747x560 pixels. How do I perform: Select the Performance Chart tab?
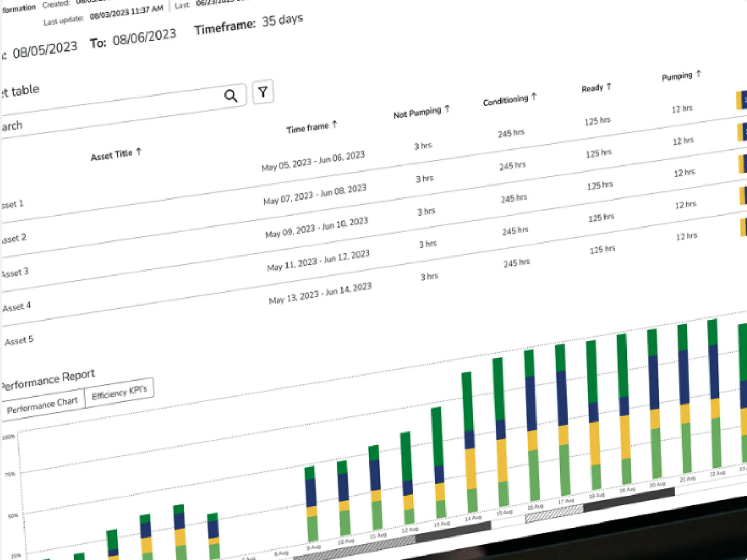42,405
